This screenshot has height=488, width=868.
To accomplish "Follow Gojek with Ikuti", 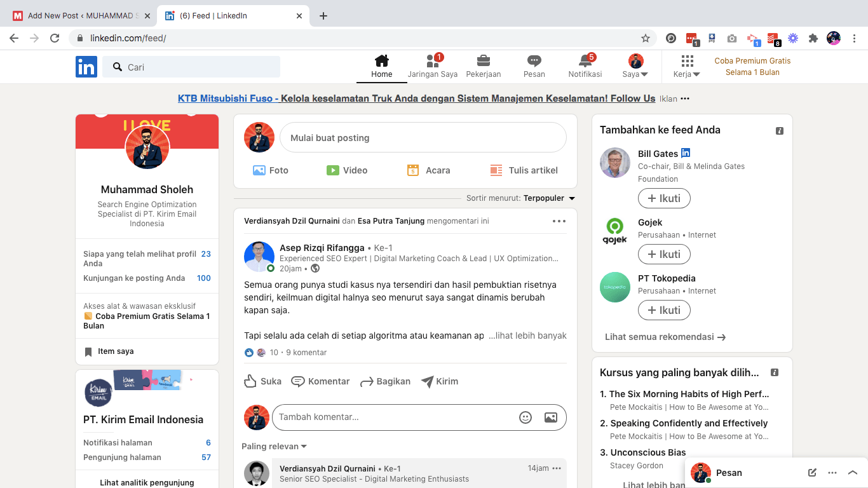I will click(664, 254).
